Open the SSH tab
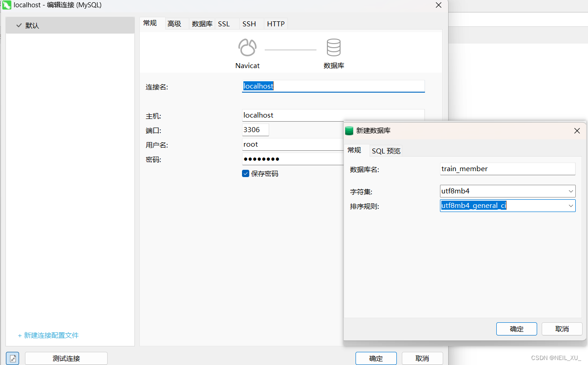Image resolution: width=588 pixels, height=365 pixels. 249,24
